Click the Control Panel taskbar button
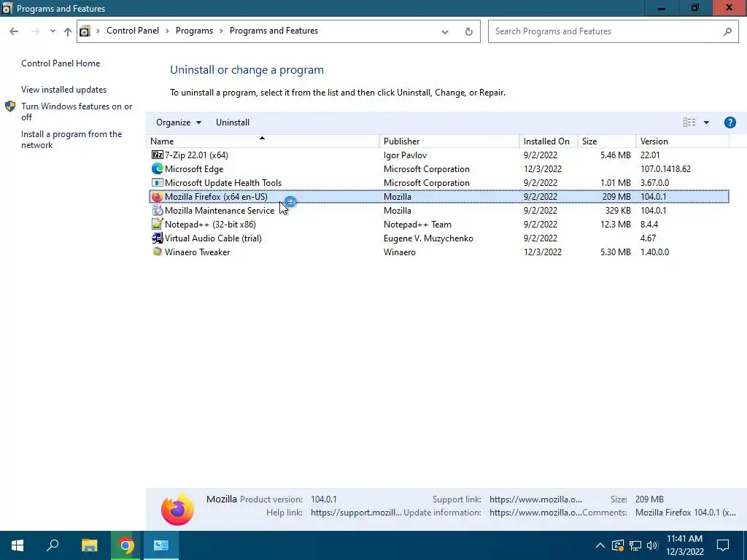This screenshot has width=747, height=560. click(x=161, y=545)
